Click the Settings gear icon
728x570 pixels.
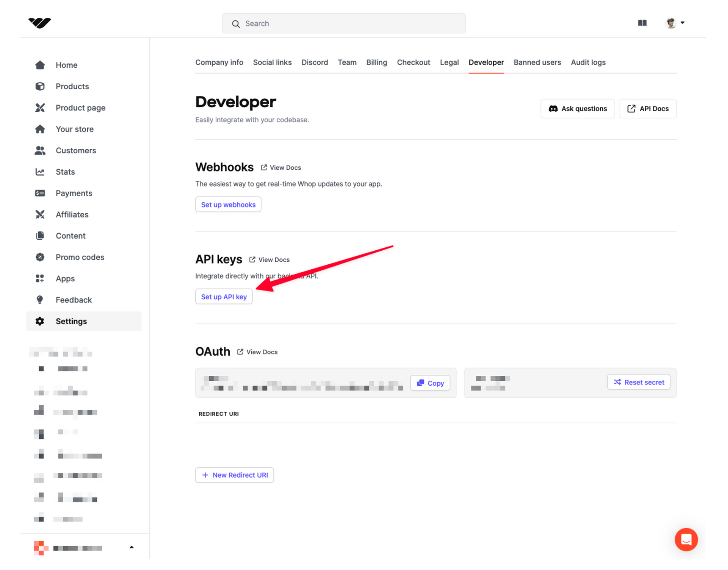click(40, 322)
